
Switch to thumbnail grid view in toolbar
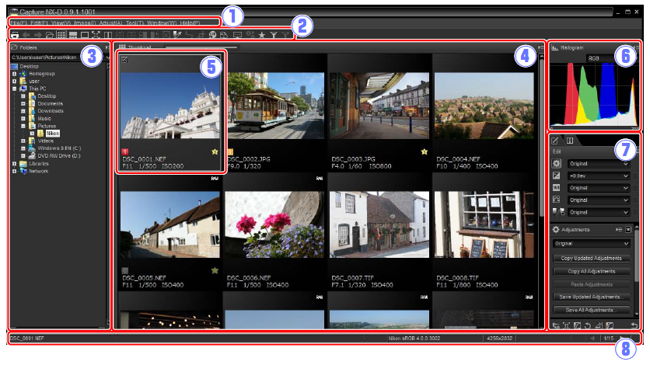tap(61, 35)
